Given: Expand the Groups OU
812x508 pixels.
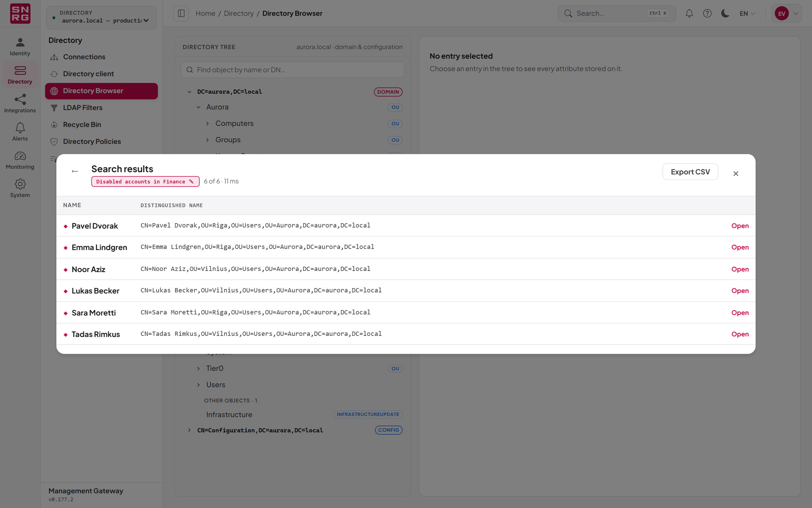Looking at the screenshot, I should coord(208,140).
